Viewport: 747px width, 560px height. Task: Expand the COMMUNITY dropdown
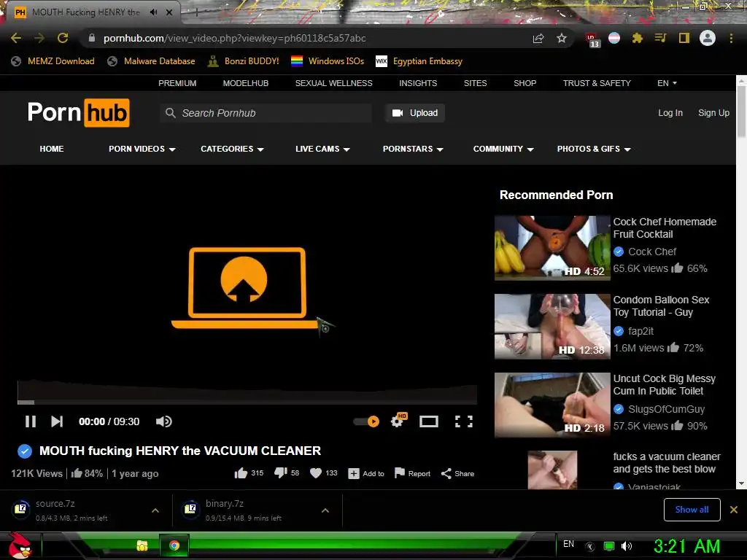pyautogui.click(x=503, y=149)
